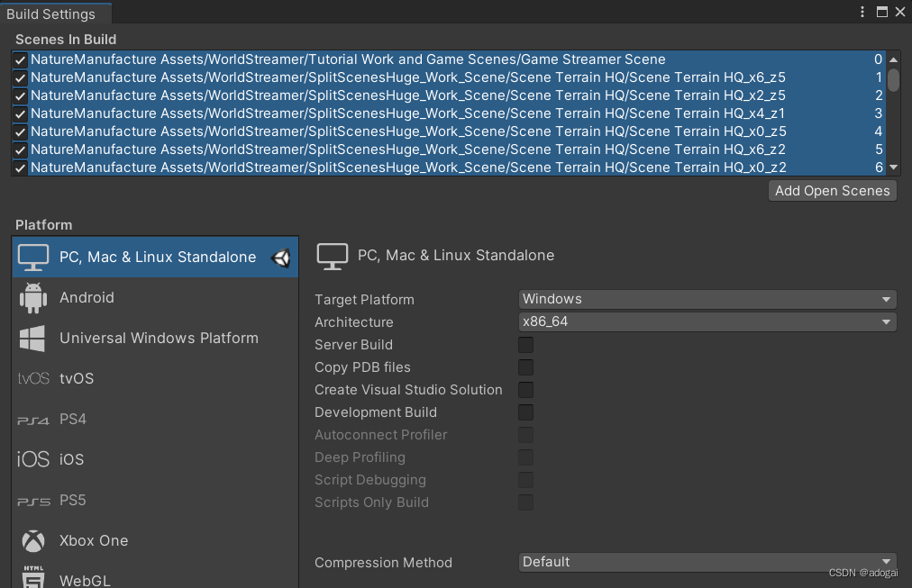Viewport: 912px width, 588px height.
Task: Uncheck Scene Terrain HQ_x4_z1 checkbox
Action: [21, 113]
